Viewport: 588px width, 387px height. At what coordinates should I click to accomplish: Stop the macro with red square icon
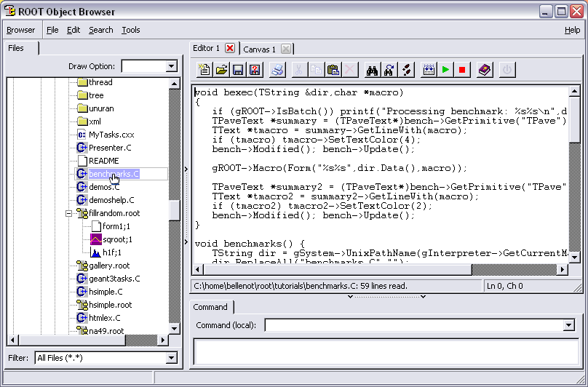pos(461,70)
